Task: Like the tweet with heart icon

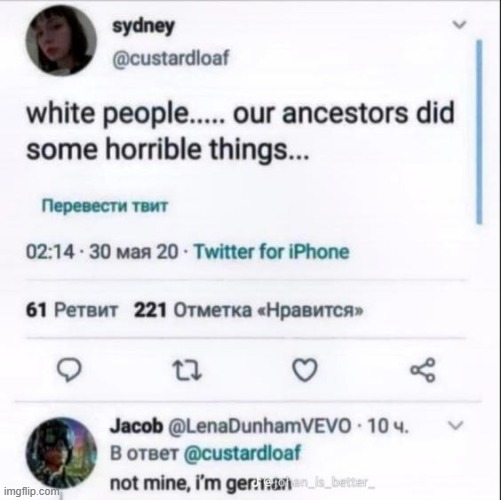Action: 305,370
